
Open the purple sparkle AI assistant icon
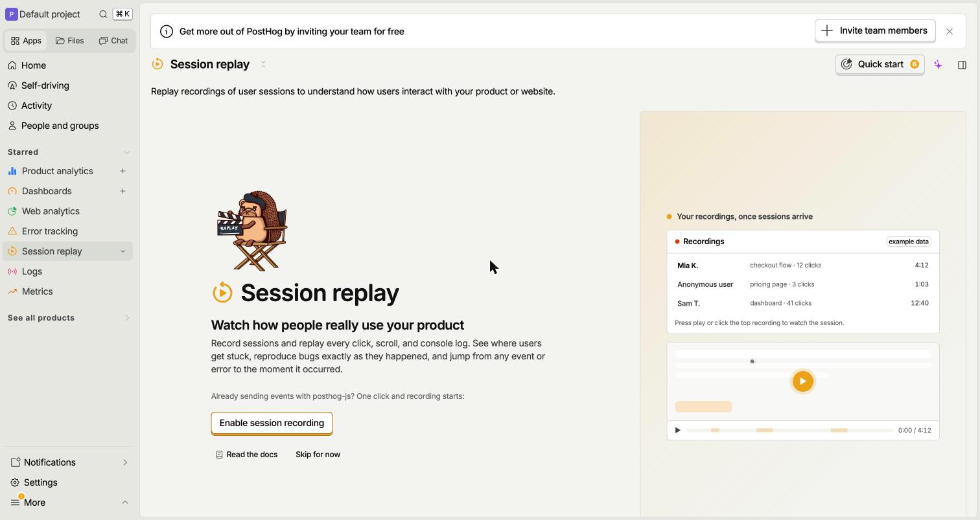tap(938, 65)
